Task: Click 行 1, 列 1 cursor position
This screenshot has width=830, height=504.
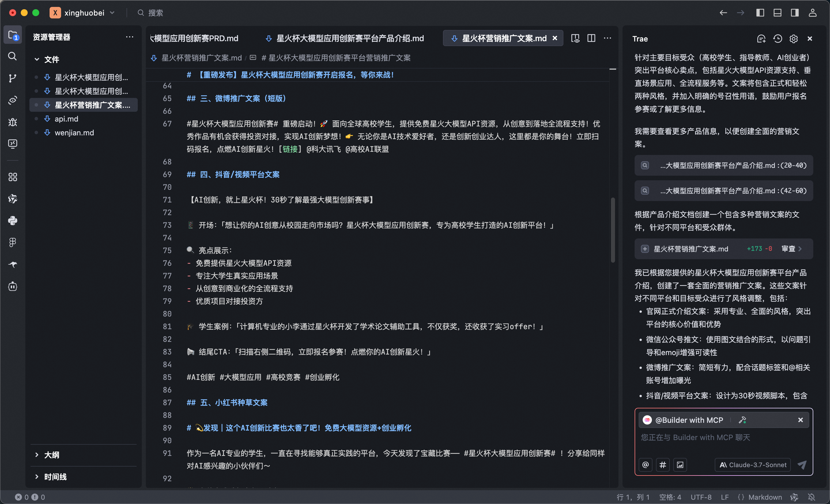Action: click(x=633, y=497)
